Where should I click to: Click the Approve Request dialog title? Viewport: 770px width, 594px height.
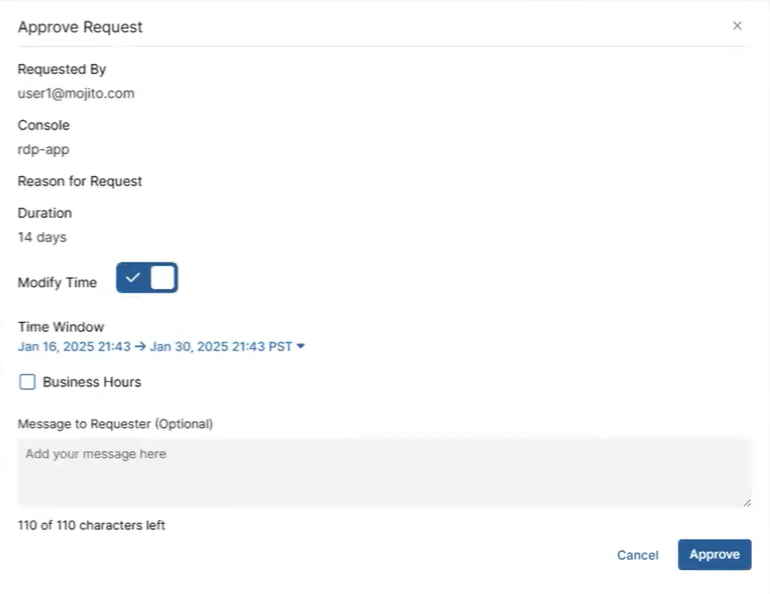click(80, 27)
